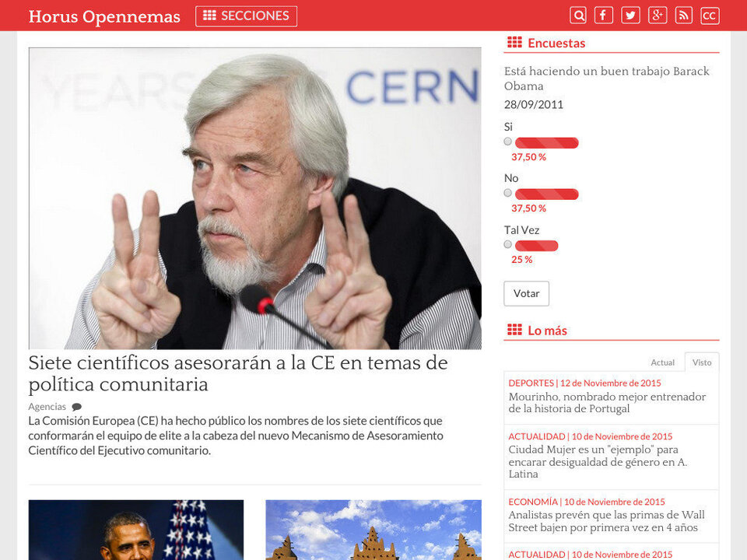Open the Twitter profile icon
Screen dimensions: 747x560
coord(630,16)
